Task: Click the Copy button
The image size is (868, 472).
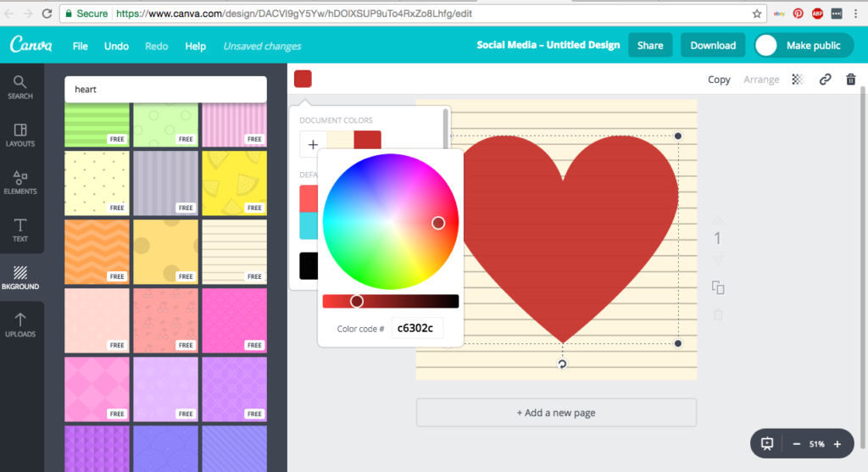Action: (719, 80)
